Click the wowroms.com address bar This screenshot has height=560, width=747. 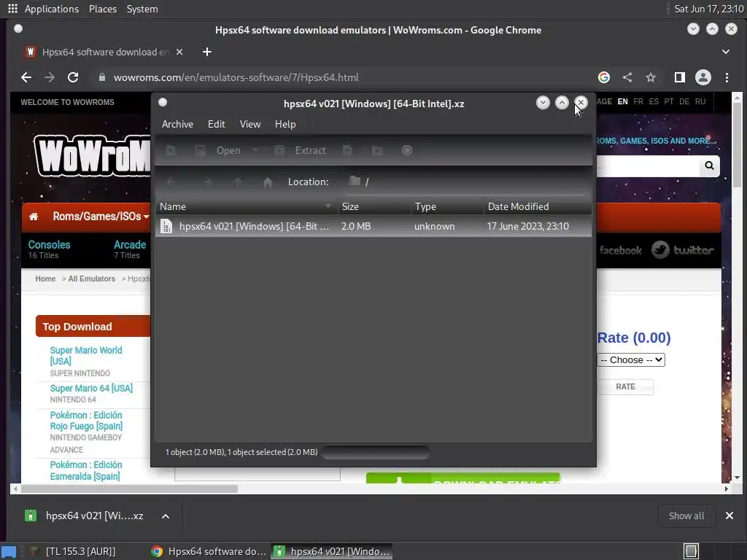(343, 77)
